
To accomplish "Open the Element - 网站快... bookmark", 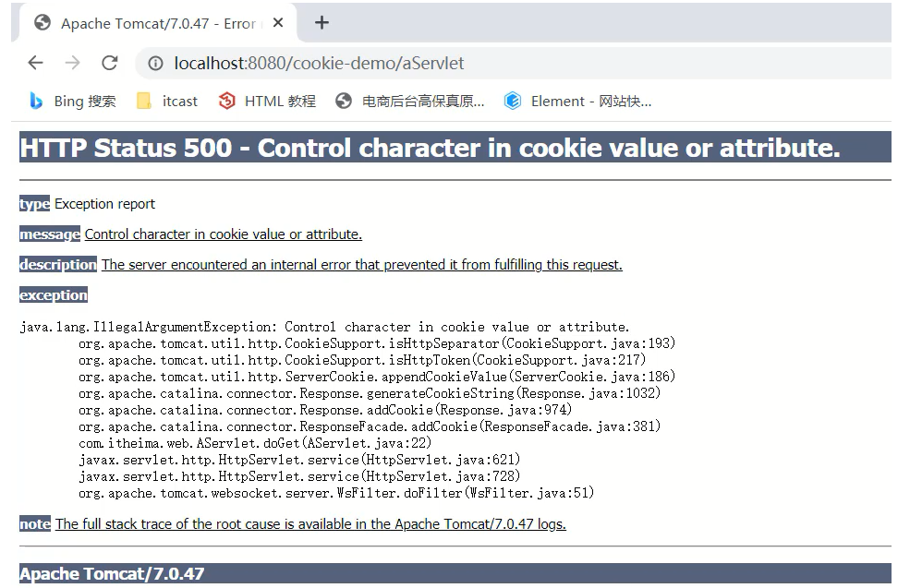I will click(578, 101).
